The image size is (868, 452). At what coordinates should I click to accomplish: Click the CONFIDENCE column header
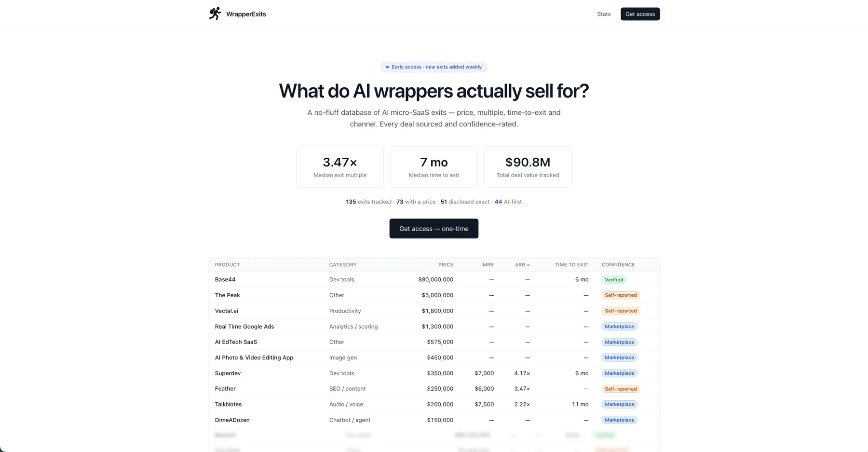[618, 265]
